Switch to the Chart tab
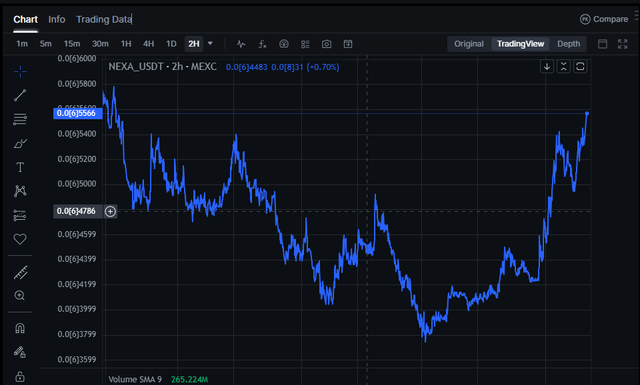 [x=25, y=19]
